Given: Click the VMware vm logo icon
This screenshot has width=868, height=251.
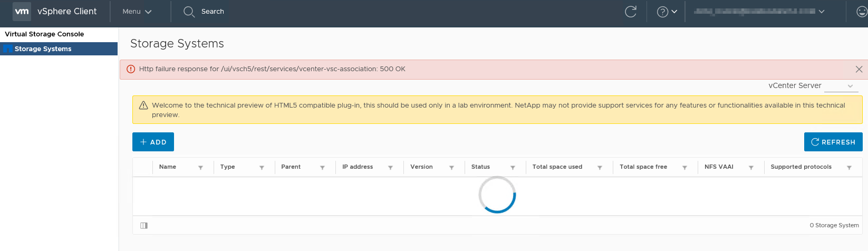Looking at the screenshot, I should 22,11.
